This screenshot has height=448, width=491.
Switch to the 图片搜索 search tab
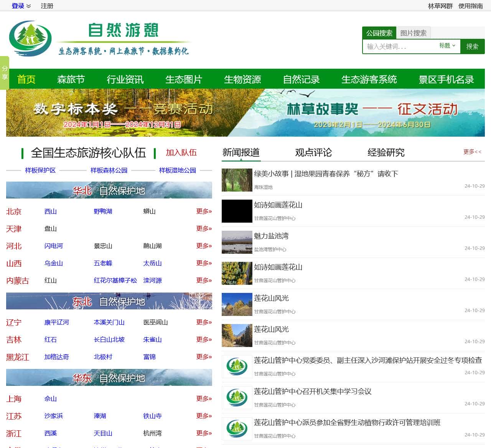coord(413,33)
